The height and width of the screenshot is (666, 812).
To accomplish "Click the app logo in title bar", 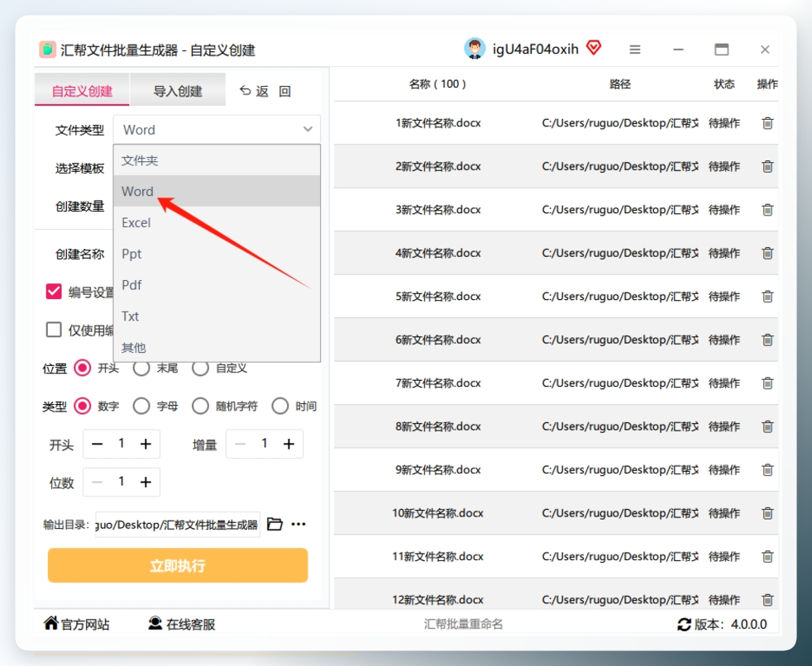I will (47, 50).
